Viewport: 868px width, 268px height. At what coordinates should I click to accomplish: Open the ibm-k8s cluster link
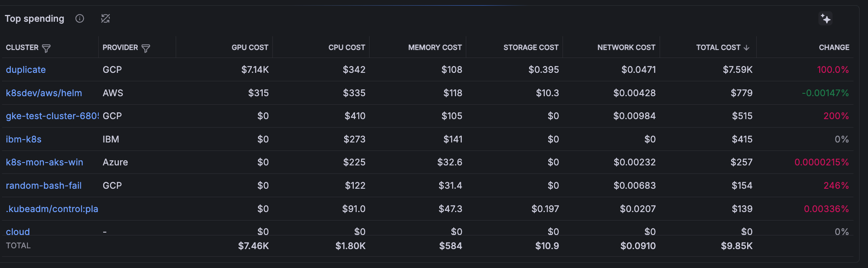pos(24,139)
